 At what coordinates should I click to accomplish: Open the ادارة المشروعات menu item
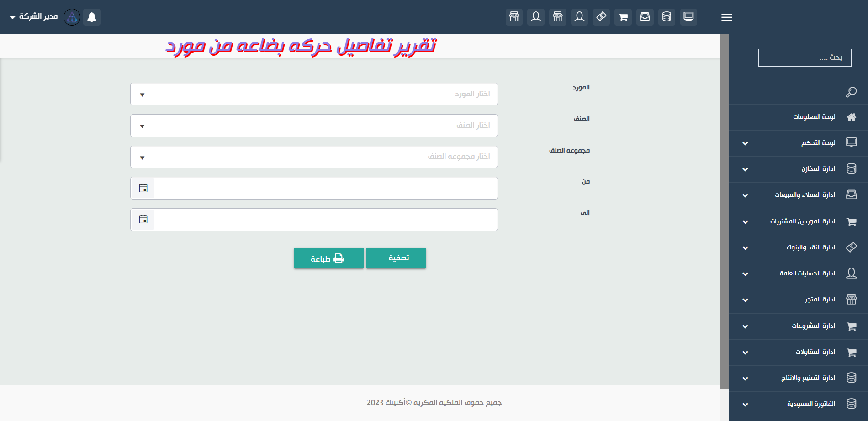(799, 326)
